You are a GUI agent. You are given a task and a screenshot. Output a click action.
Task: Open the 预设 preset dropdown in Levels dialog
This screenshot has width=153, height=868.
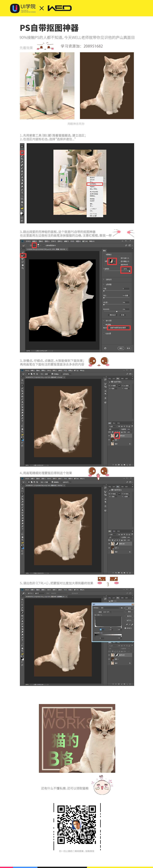pyautogui.click(x=110, y=608)
